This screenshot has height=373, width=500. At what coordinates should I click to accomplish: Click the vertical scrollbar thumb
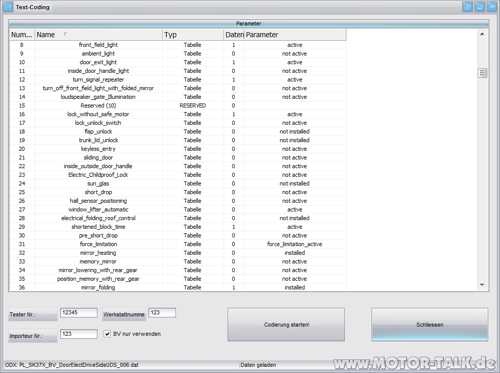click(x=482, y=73)
